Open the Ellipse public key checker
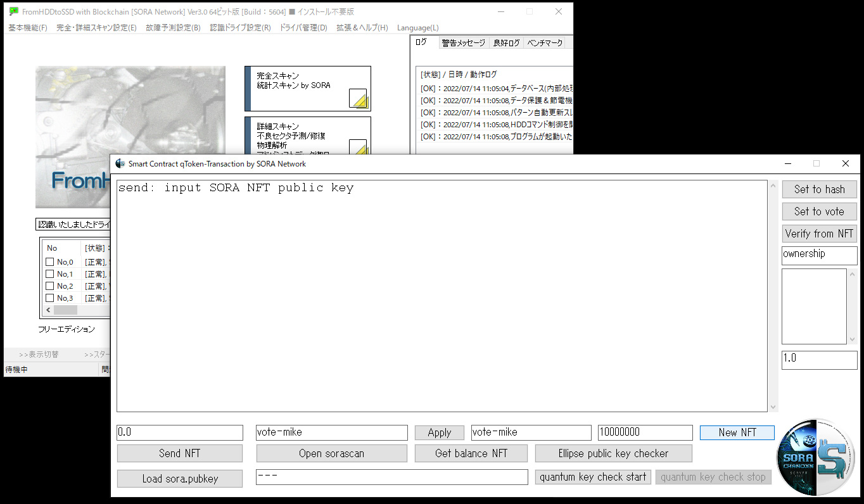This screenshot has height=504, width=864. (613, 453)
